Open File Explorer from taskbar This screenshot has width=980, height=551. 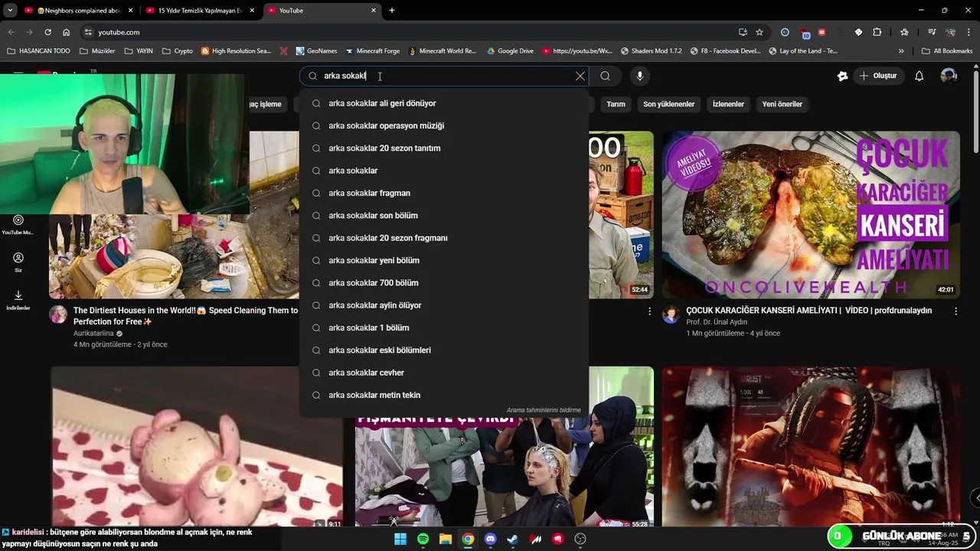tap(445, 539)
